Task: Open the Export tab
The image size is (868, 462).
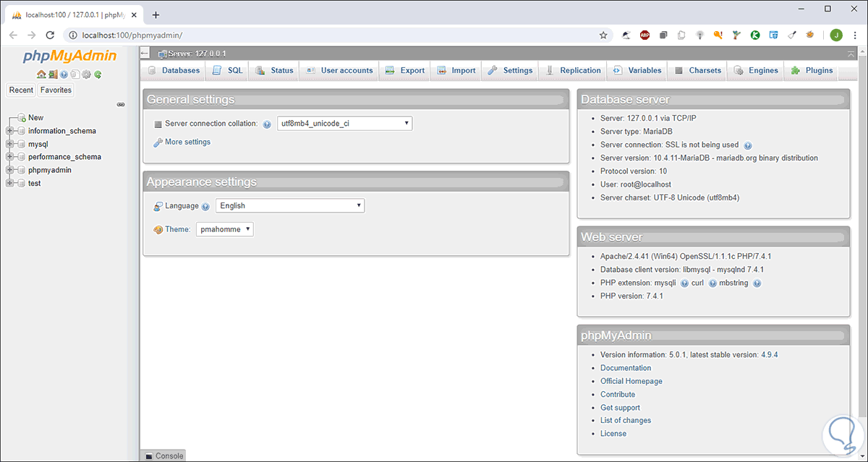Action: pyautogui.click(x=405, y=71)
